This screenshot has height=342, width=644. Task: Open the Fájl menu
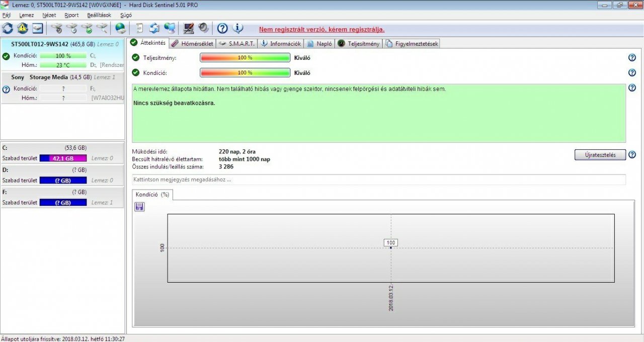[x=7, y=15]
